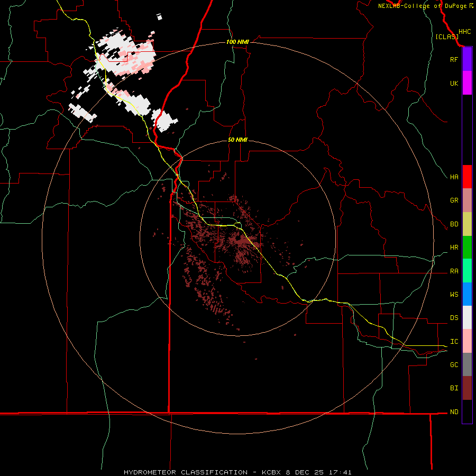This screenshot has height=476, width=476.
Task: Click the 100 NMI range ring label
Action: 237,42
